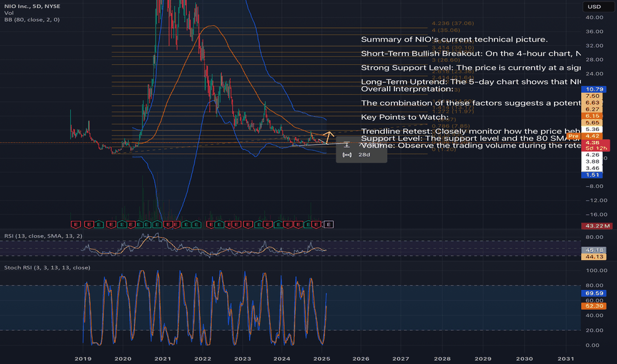Open the BB (80, close, 2, 0) indicator legend

pos(32,20)
